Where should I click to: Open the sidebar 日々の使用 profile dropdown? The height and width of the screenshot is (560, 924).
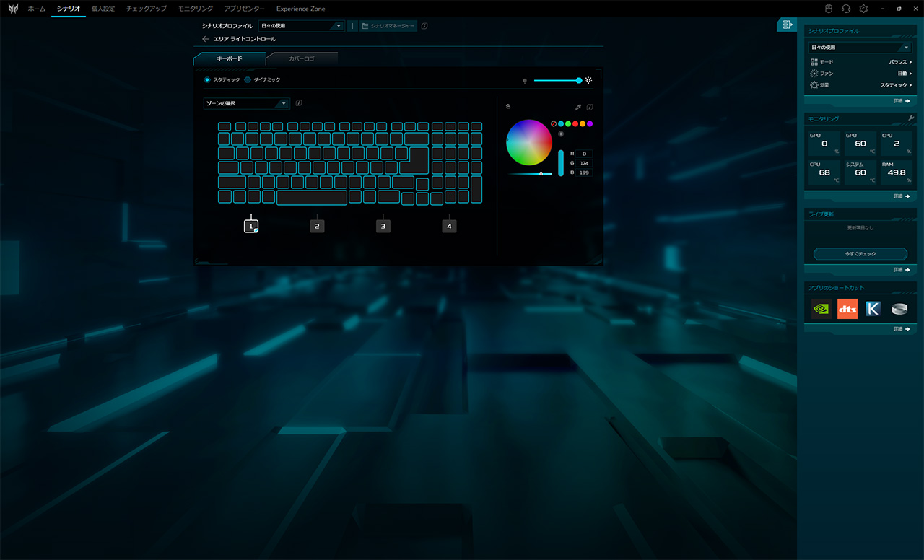tap(860, 48)
